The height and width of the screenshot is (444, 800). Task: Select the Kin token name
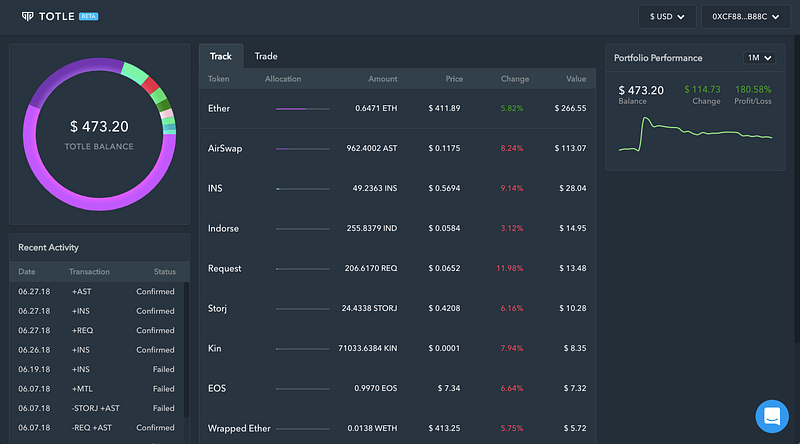coord(214,348)
